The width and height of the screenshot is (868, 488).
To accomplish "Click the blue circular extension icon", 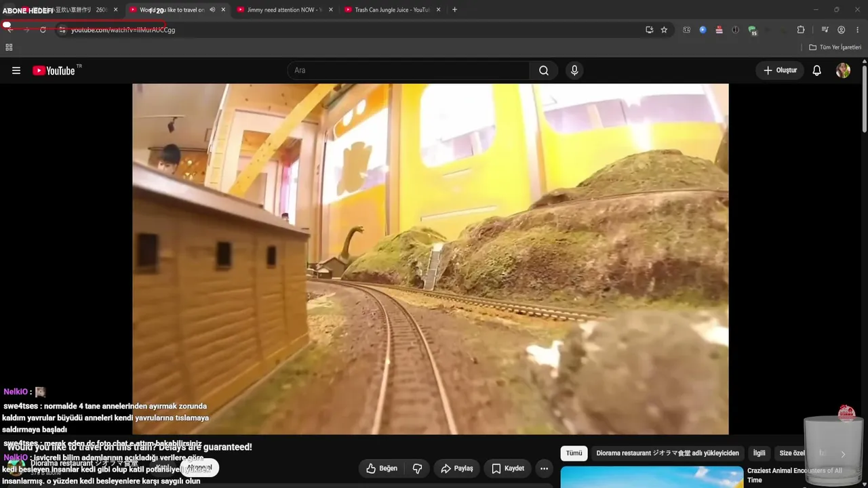I will tap(703, 30).
